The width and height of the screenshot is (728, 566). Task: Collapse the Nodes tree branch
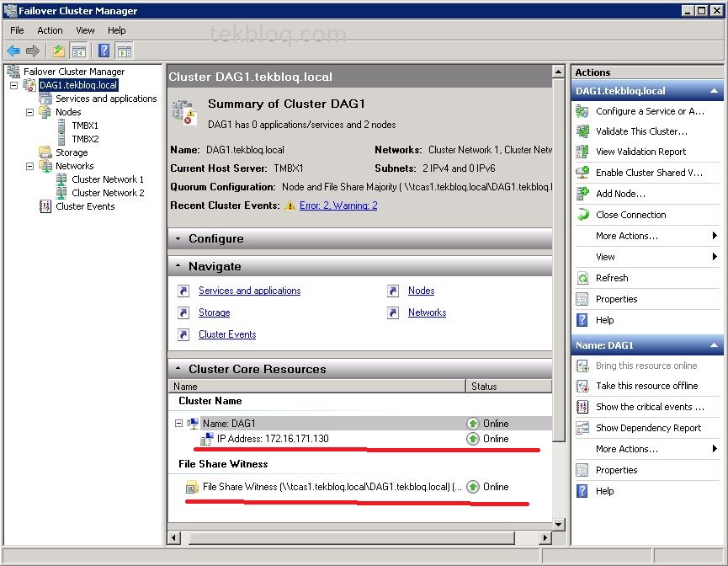coord(29,112)
